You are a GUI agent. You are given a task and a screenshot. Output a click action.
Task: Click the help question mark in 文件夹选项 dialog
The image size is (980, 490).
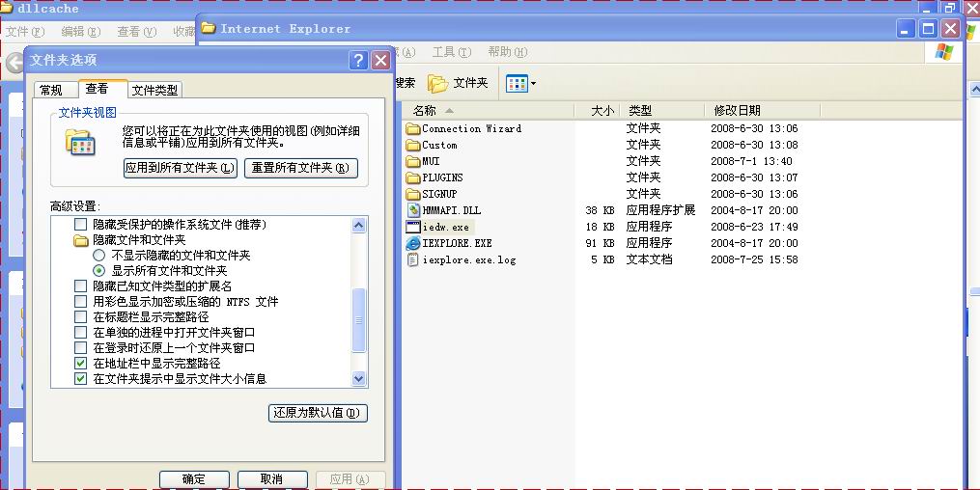(359, 61)
